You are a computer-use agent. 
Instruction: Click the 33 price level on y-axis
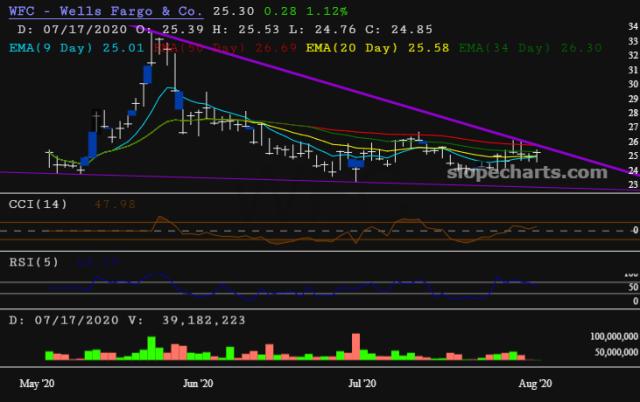coord(631,41)
